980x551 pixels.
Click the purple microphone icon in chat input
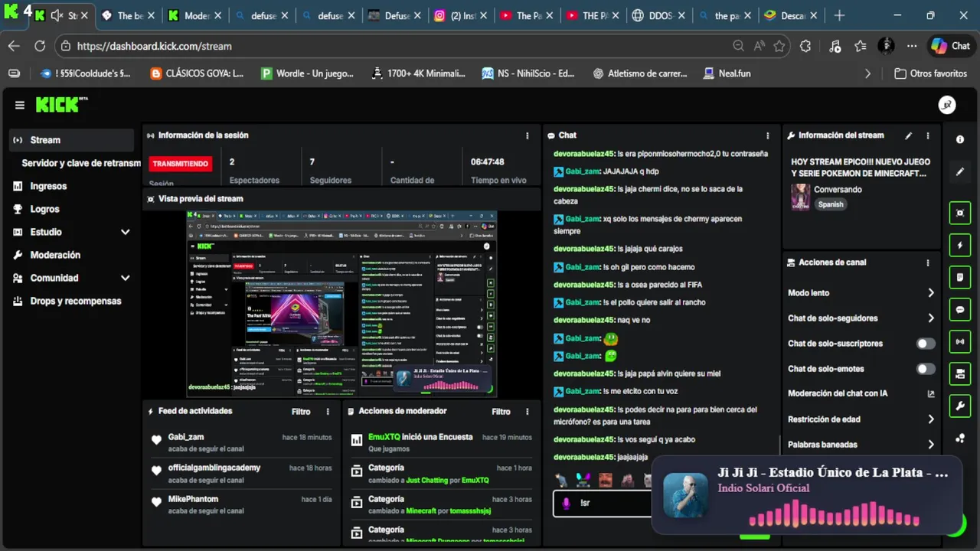click(567, 504)
